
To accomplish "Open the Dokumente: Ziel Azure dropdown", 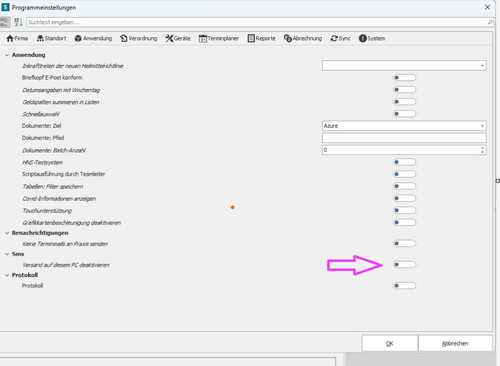I will [482, 126].
